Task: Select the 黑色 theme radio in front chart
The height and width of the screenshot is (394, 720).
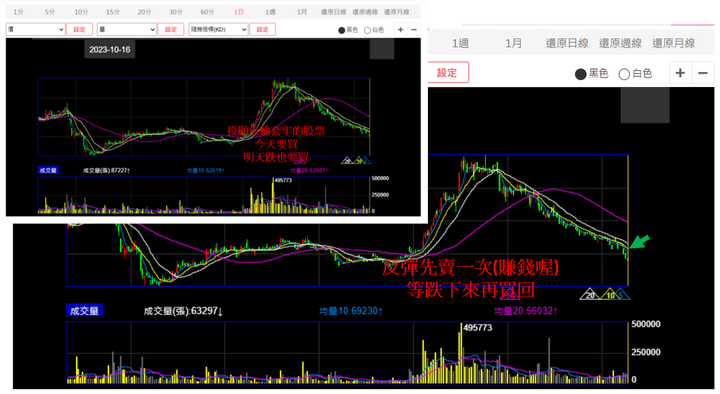Action: (x=342, y=30)
